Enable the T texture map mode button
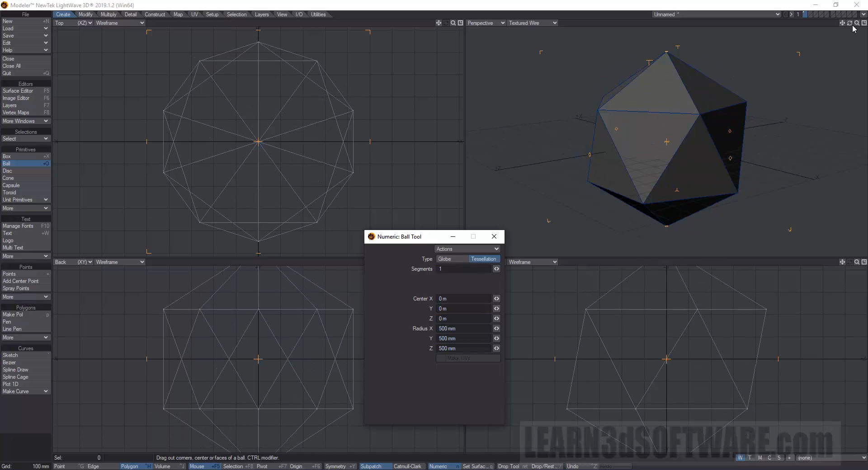The width and height of the screenshot is (868, 470). (750, 458)
